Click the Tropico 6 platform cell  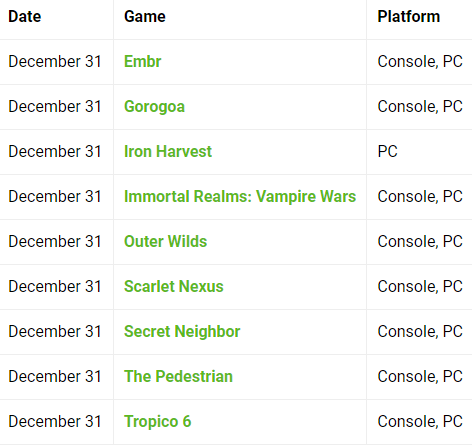(420, 422)
